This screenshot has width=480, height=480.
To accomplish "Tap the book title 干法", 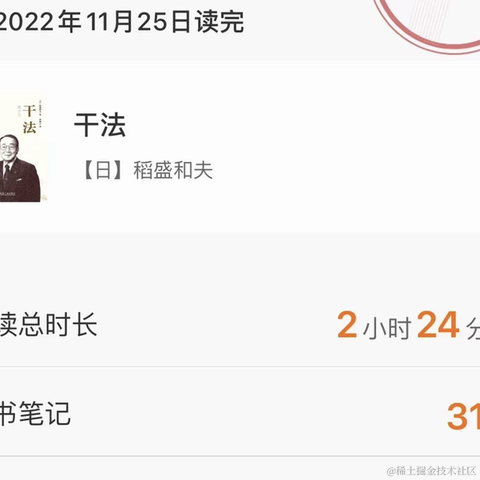I will click(x=100, y=125).
